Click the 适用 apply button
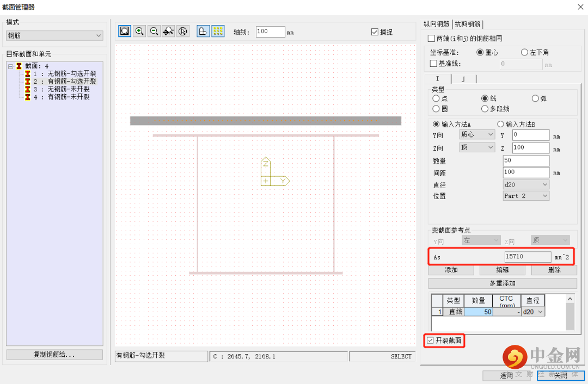The image size is (588, 384). pos(506,375)
